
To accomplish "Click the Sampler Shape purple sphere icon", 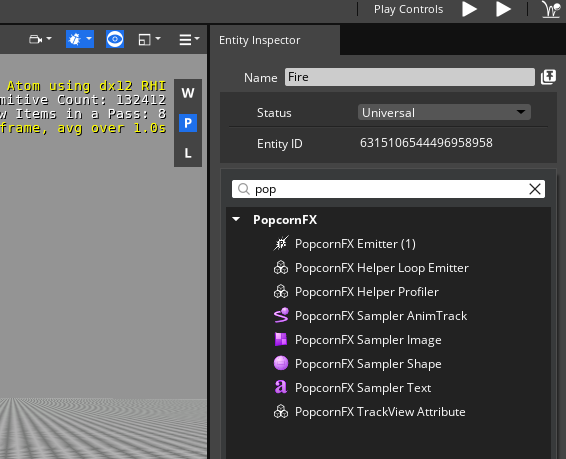I will point(281,363).
